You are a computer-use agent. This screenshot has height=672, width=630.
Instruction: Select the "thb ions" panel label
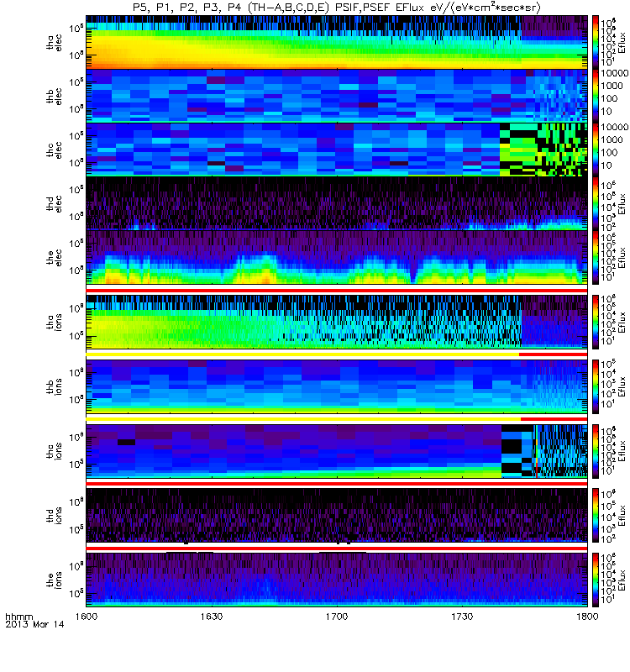[x=54, y=386]
